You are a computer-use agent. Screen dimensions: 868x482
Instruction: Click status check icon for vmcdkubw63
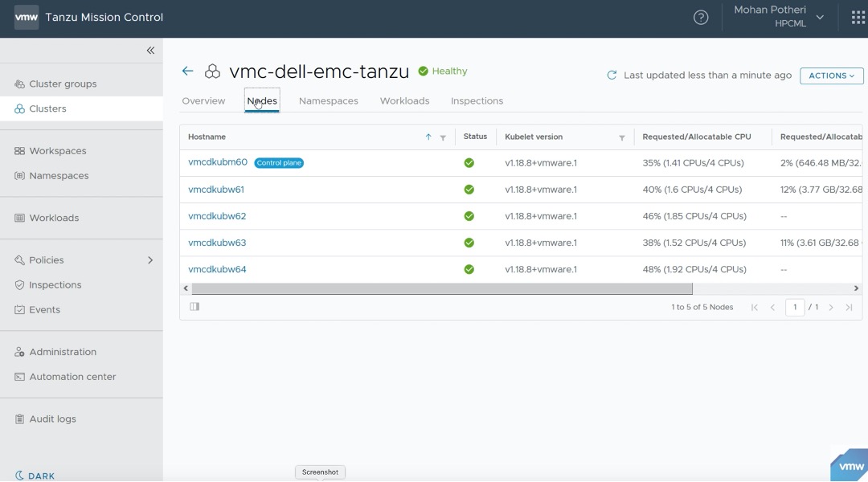469,243
